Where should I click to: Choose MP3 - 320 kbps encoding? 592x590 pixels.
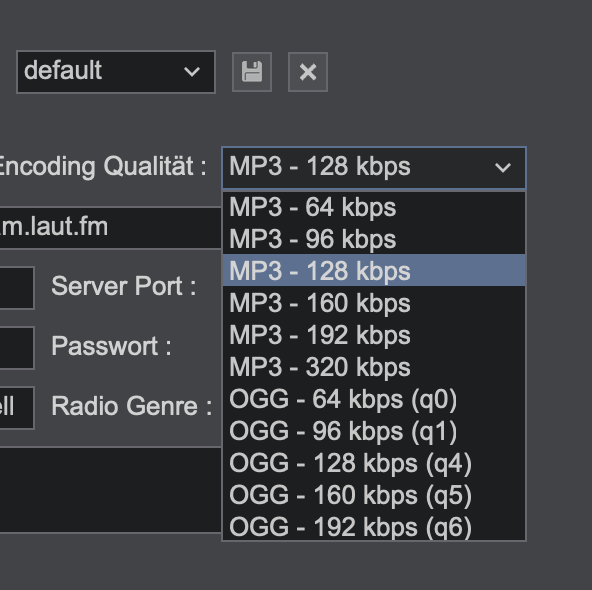pos(374,367)
